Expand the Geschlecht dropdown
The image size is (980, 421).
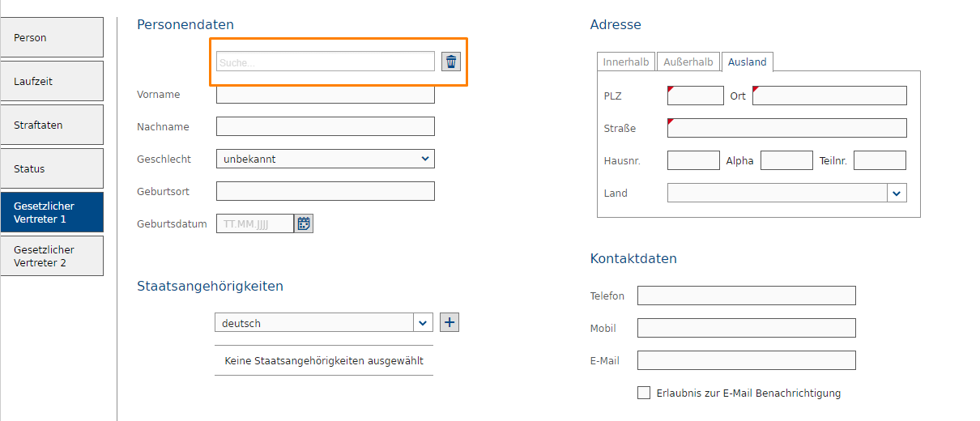point(326,159)
